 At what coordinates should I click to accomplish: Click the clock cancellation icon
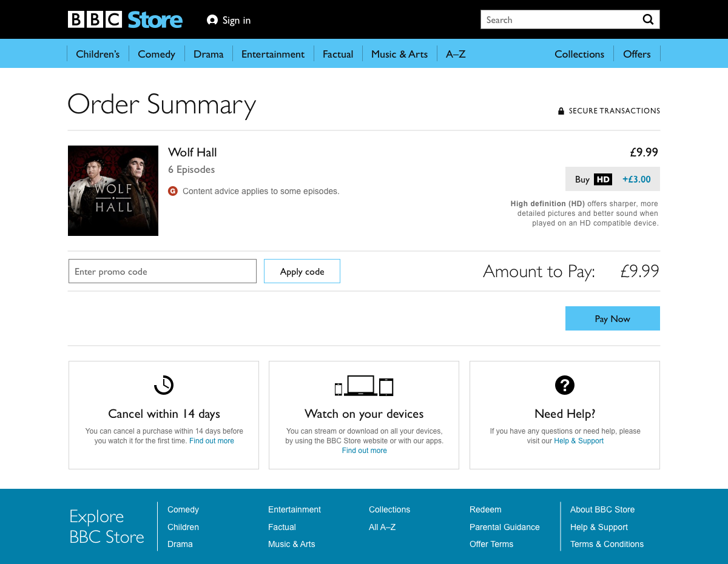point(164,385)
